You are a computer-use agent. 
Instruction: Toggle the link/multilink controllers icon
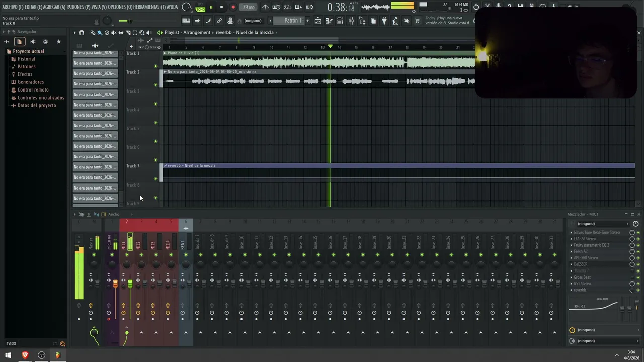(x=219, y=21)
